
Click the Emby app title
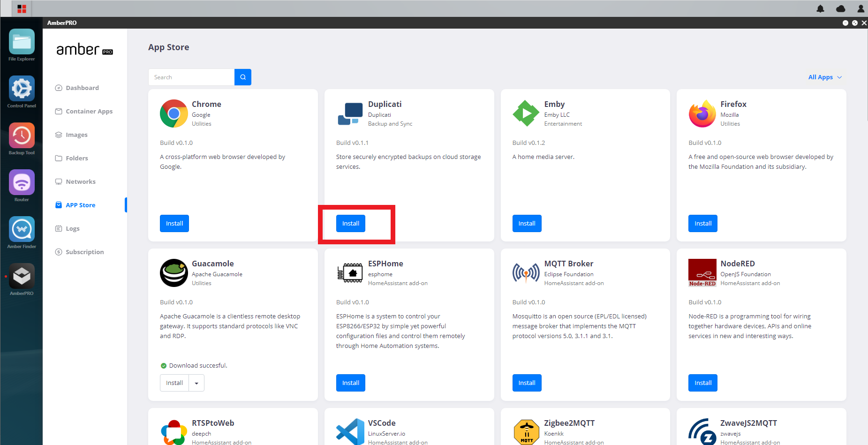[554, 104]
